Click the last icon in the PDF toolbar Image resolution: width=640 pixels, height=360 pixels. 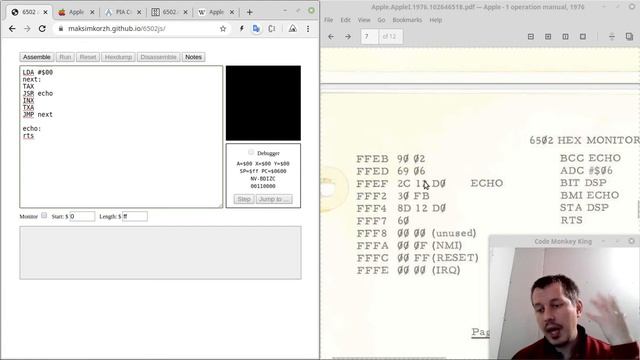(629, 37)
